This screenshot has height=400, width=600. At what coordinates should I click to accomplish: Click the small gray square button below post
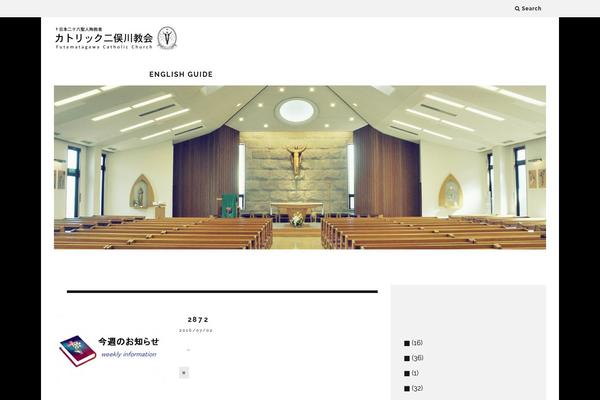pyautogui.click(x=184, y=372)
